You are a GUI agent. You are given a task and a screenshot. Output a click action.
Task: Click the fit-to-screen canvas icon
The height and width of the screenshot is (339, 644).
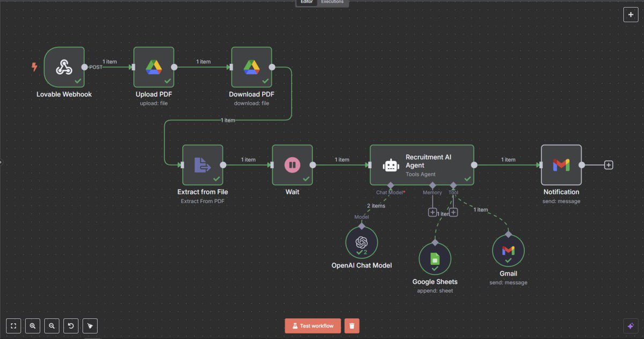pyautogui.click(x=13, y=326)
